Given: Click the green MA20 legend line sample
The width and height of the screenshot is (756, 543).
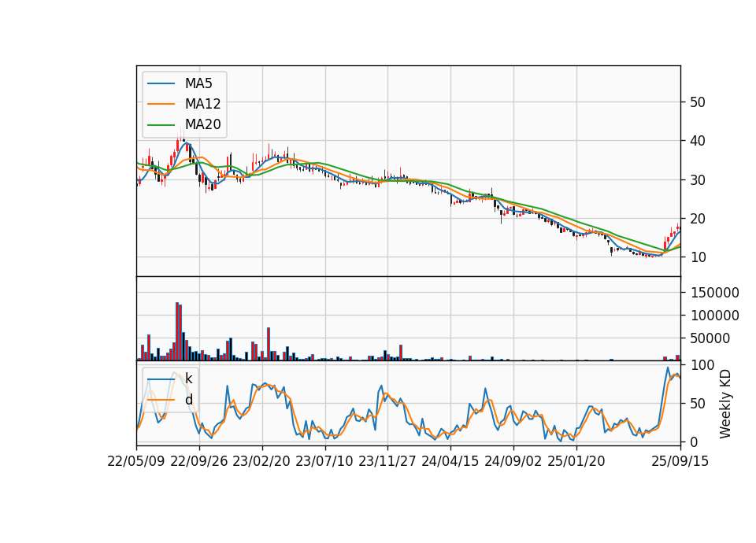Looking at the screenshot, I should [x=161, y=125].
